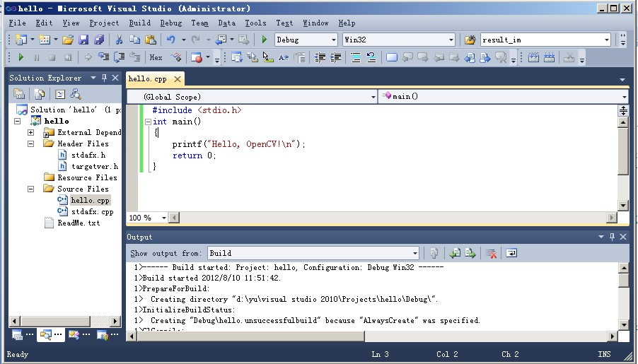
Task: Collapse the hello project node
Action: (17, 121)
